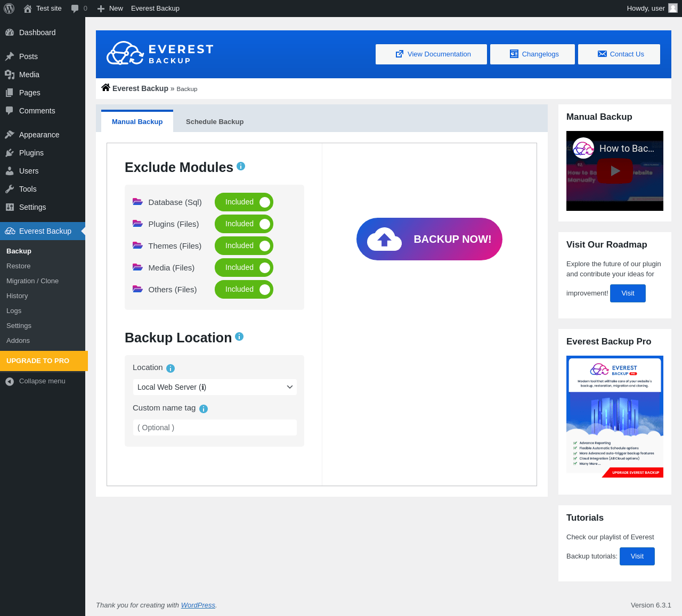Open View Documentation button
Viewport: 682px width, 616px height.
(x=431, y=54)
